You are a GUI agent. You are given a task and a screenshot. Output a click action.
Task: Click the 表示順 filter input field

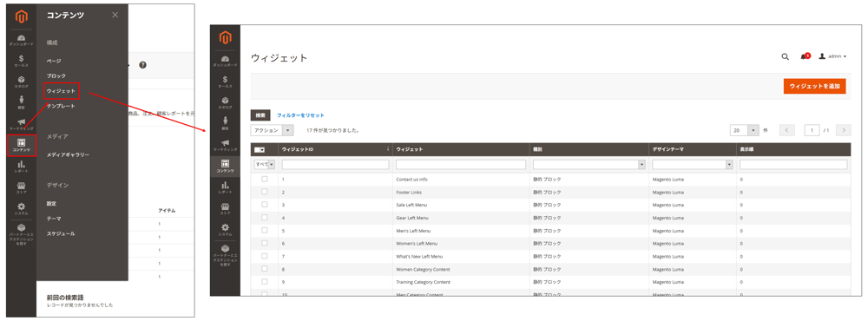(x=794, y=164)
